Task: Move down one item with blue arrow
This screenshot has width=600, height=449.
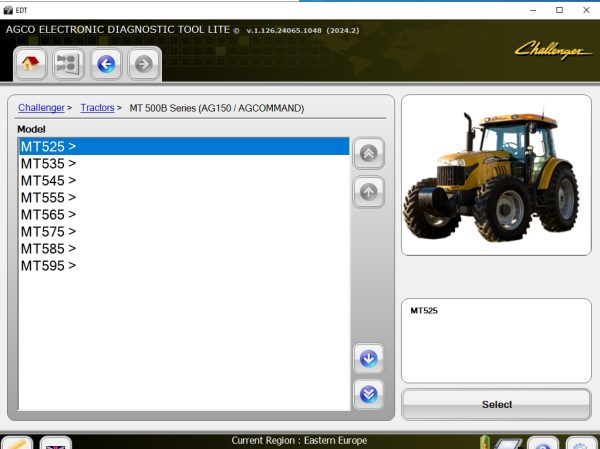Action: tap(368, 359)
